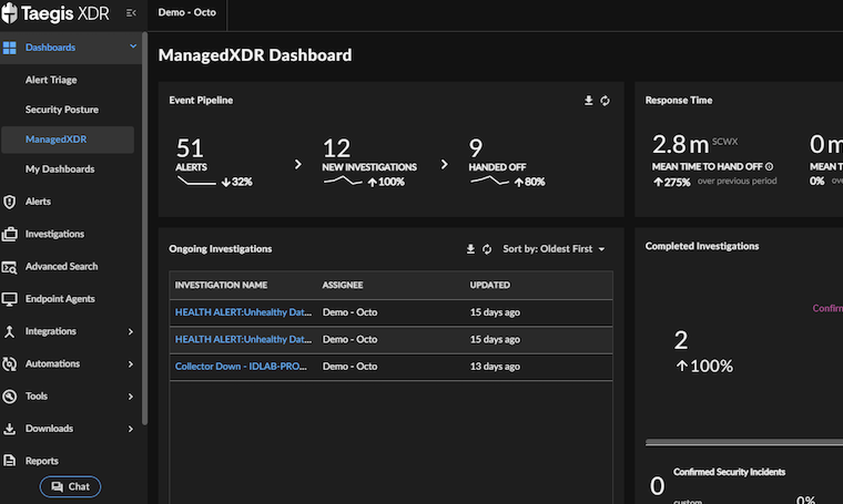Open second HEALTH ALERT:Unhealthy Dat... investigation
This screenshot has height=504, width=843.
click(243, 340)
